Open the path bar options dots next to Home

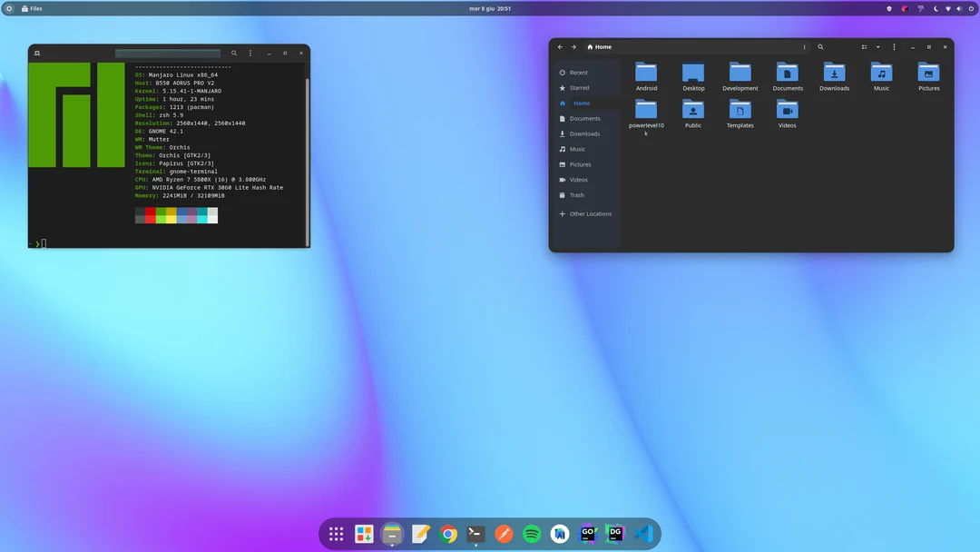point(804,46)
